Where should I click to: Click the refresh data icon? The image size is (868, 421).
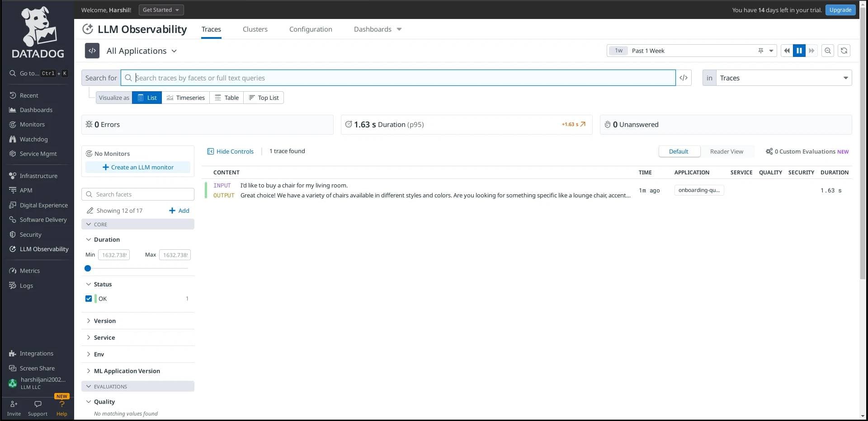(843, 51)
